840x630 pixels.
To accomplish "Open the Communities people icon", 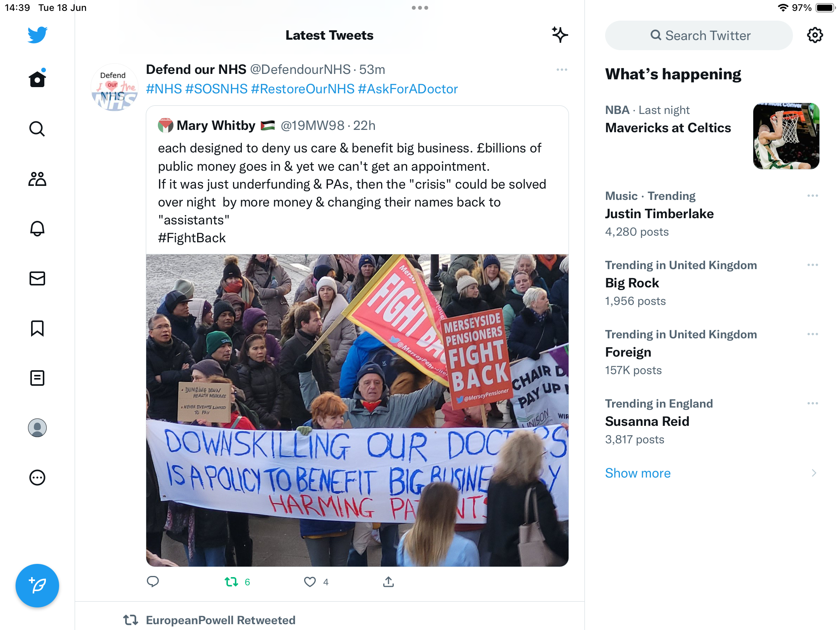I will [37, 179].
